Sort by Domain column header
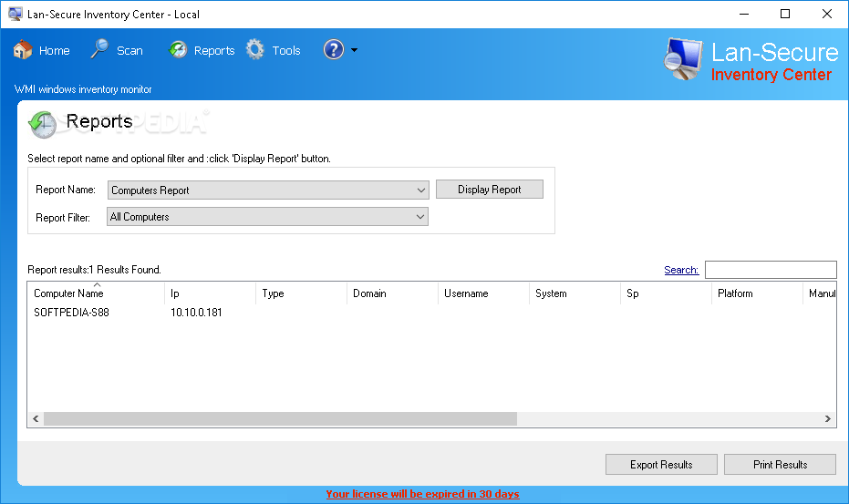This screenshot has width=849, height=504. pyautogui.click(x=392, y=293)
